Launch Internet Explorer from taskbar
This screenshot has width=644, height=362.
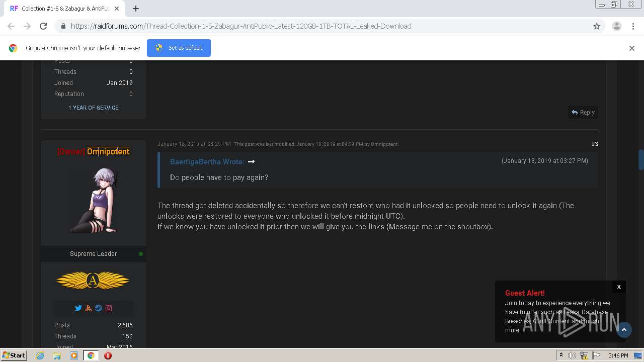click(x=40, y=355)
